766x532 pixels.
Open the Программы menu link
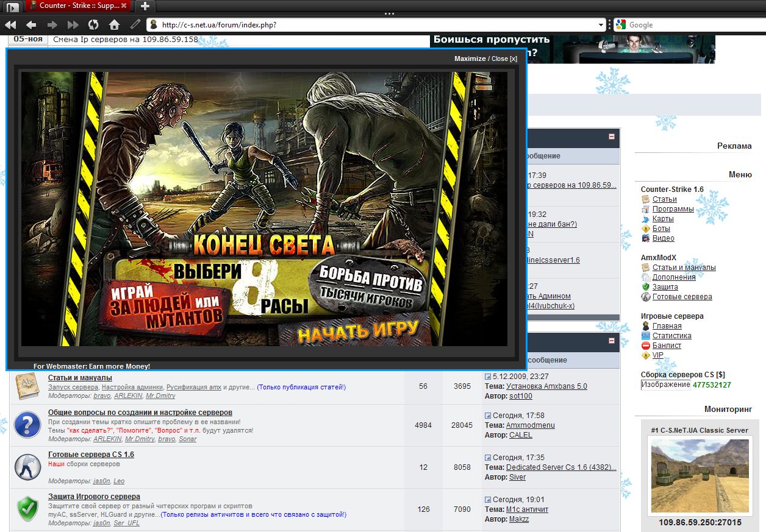(x=673, y=209)
